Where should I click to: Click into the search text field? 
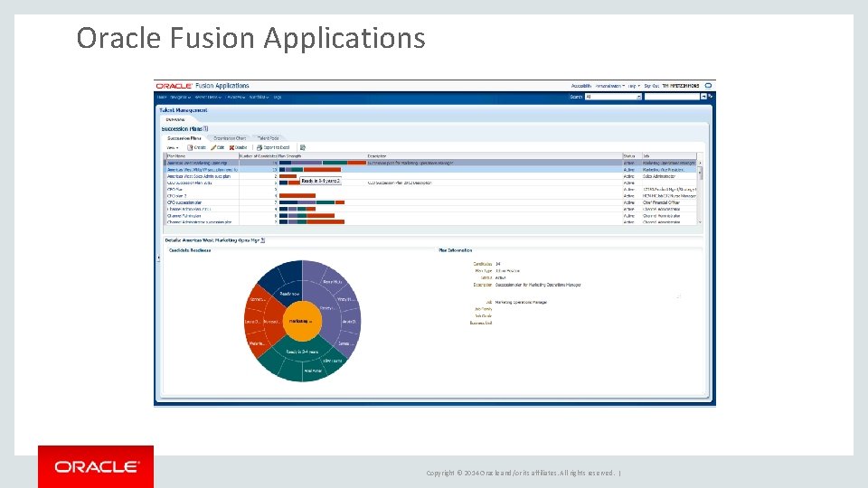672,97
